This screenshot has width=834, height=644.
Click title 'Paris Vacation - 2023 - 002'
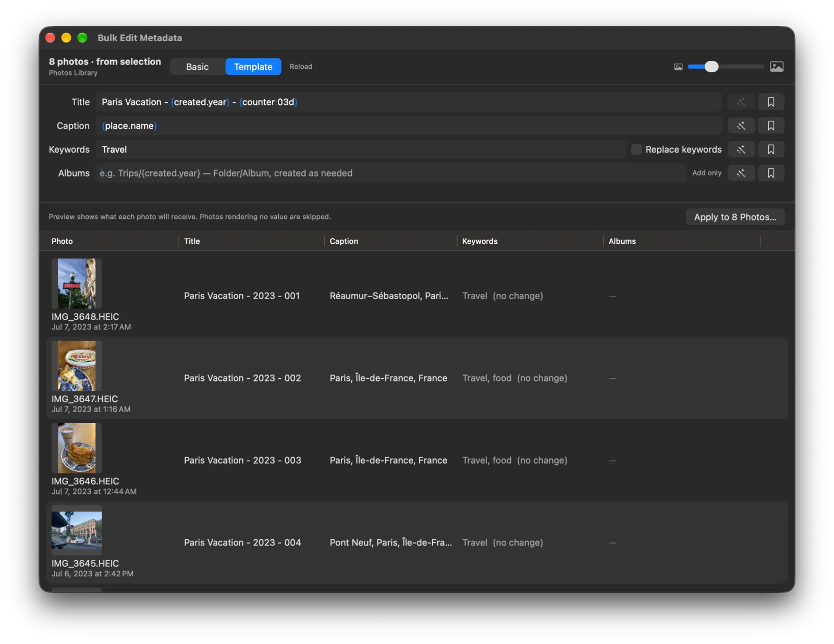click(x=242, y=378)
